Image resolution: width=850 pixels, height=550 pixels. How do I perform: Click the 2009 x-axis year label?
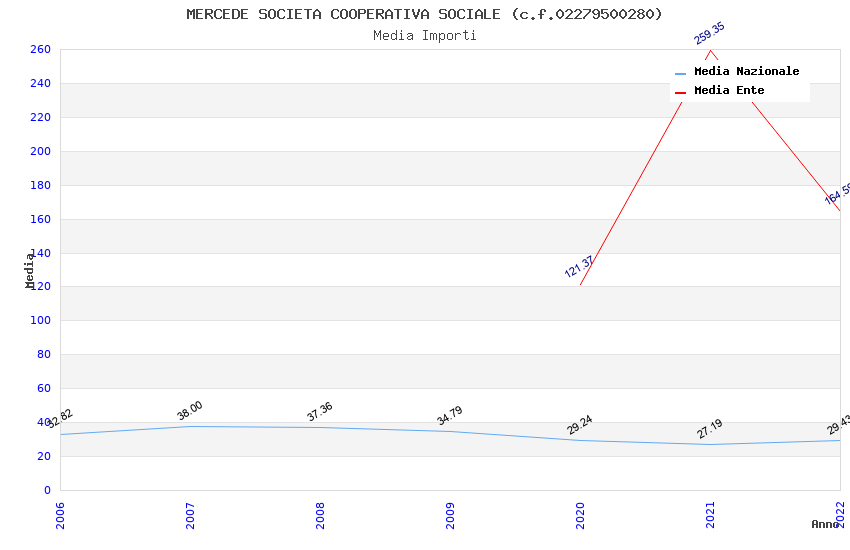pos(450,515)
